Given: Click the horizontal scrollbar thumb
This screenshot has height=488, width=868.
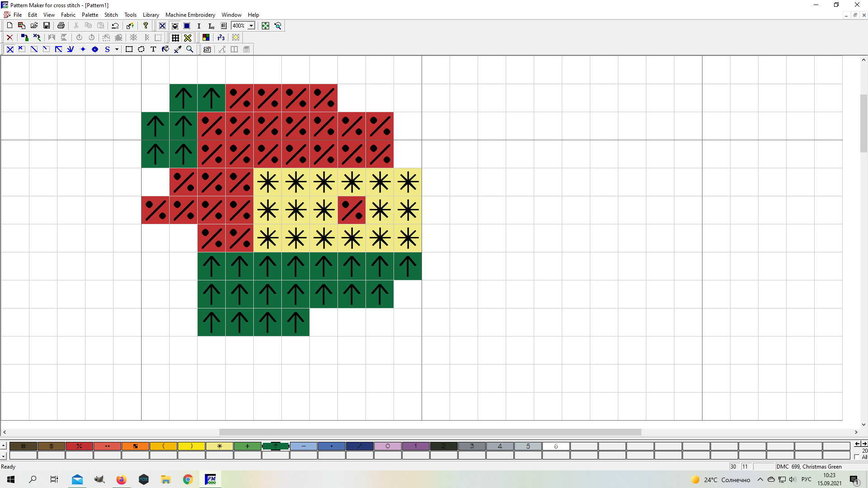Looking at the screenshot, I should (x=430, y=432).
